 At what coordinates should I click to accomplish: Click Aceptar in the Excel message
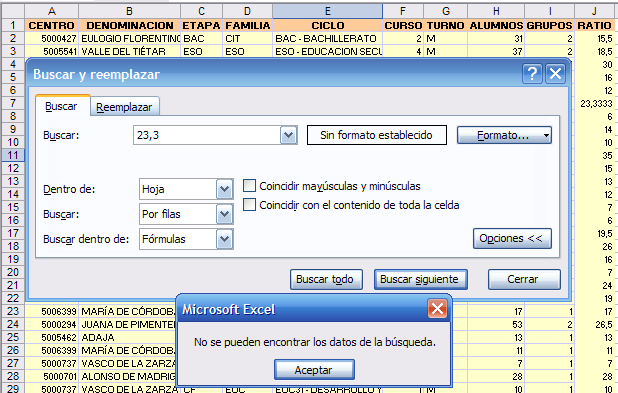(314, 370)
